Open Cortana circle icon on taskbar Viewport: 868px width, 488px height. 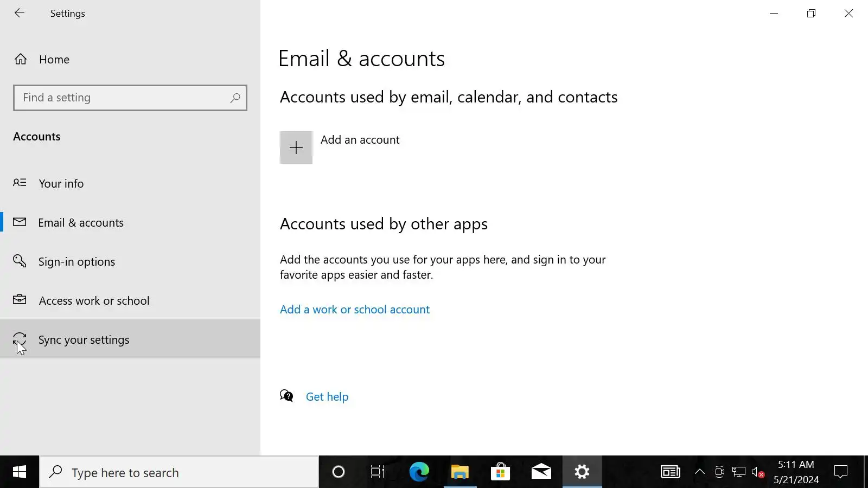coord(339,472)
